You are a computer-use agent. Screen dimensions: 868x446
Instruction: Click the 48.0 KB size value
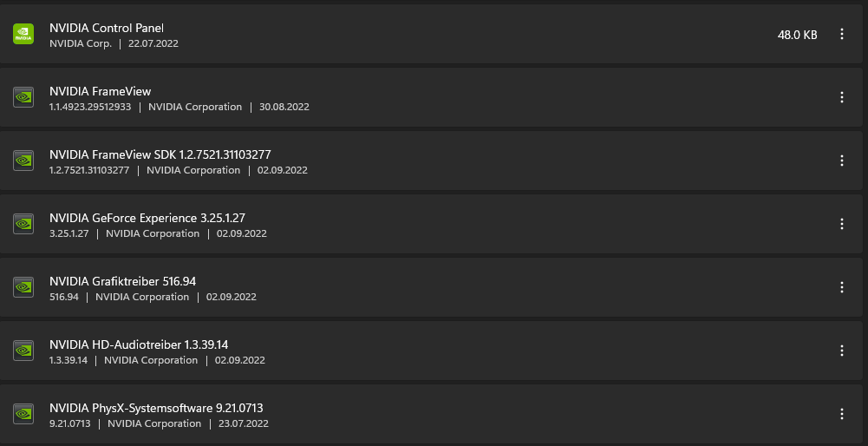pos(797,35)
